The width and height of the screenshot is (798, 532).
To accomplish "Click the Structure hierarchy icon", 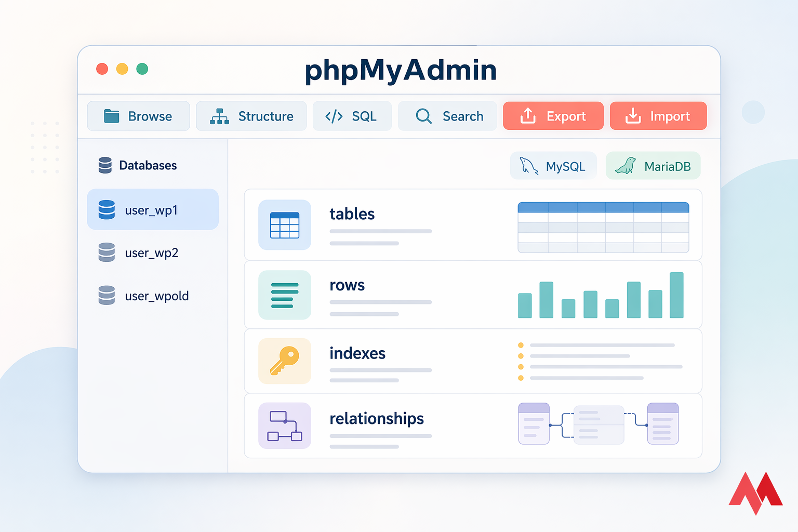I will pos(219,116).
